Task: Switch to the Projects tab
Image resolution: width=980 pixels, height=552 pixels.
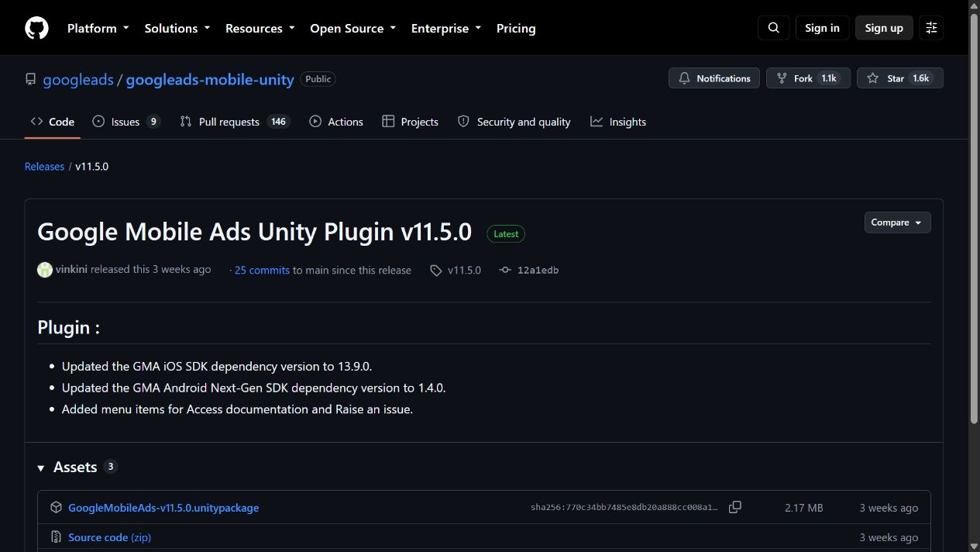Action: click(x=411, y=122)
